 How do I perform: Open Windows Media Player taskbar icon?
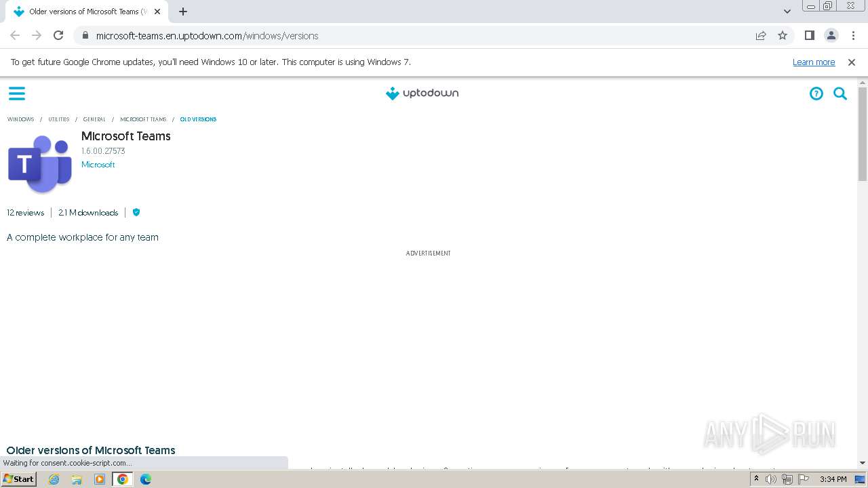point(100,479)
